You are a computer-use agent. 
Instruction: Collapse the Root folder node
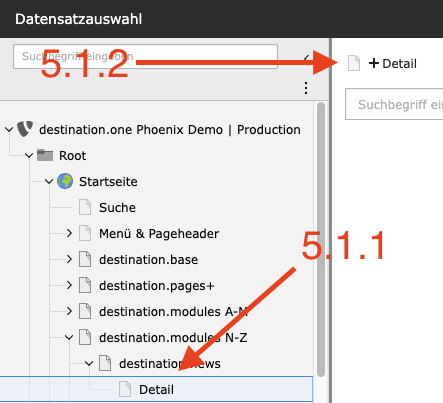29,155
